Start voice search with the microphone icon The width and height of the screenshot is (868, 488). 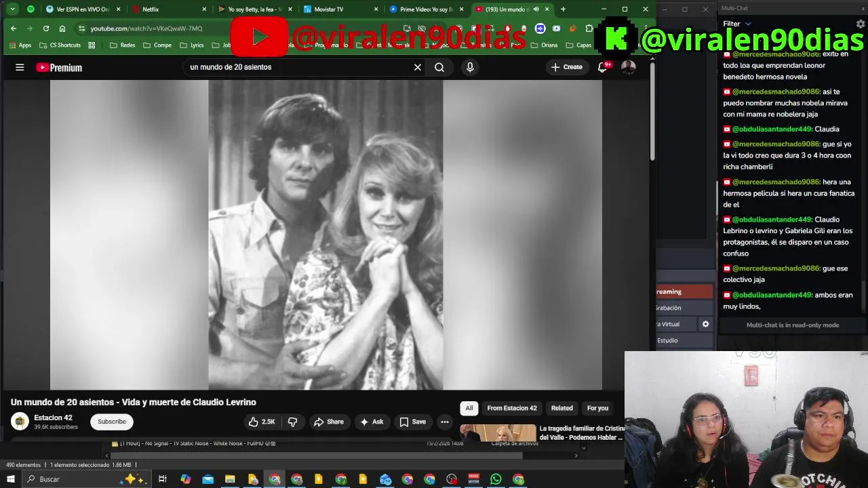pyautogui.click(x=470, y=67)
